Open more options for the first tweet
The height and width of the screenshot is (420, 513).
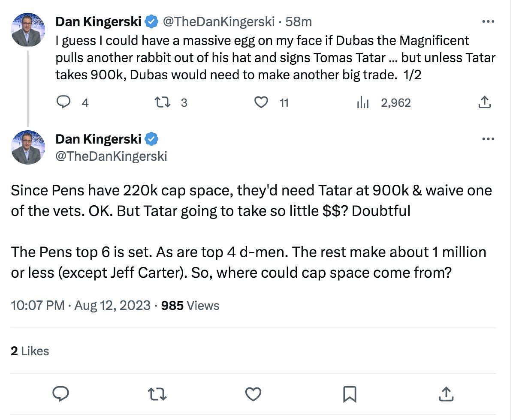point(488,21)
